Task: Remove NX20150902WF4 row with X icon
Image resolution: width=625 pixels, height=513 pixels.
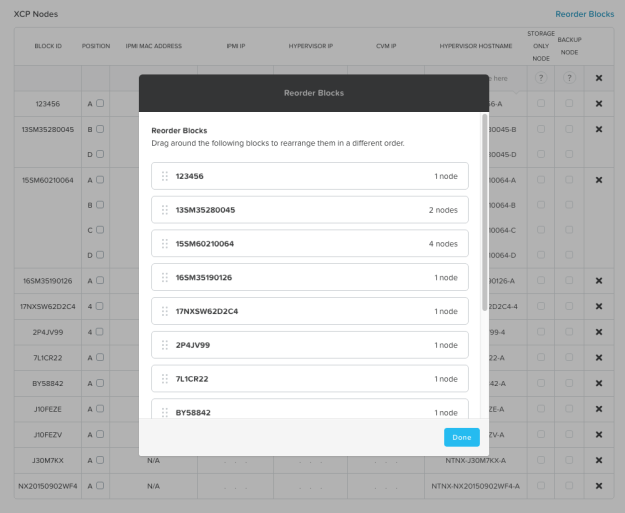Action: coord(598,486)
